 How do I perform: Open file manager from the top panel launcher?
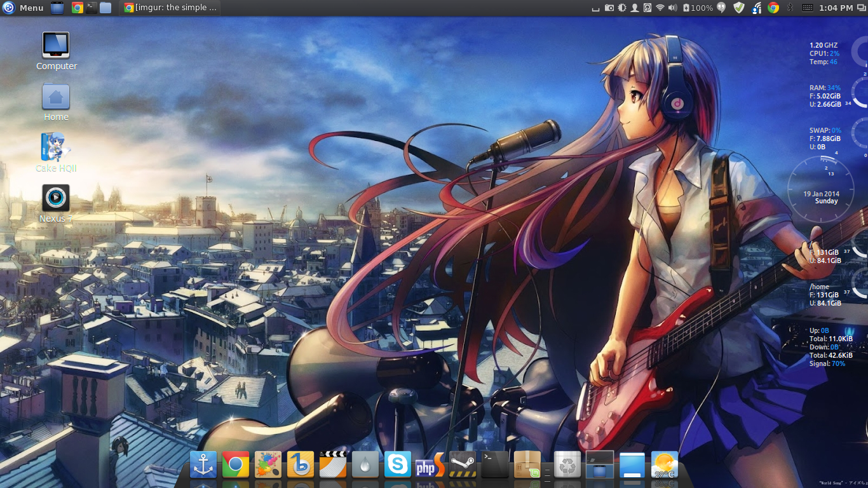105,8
